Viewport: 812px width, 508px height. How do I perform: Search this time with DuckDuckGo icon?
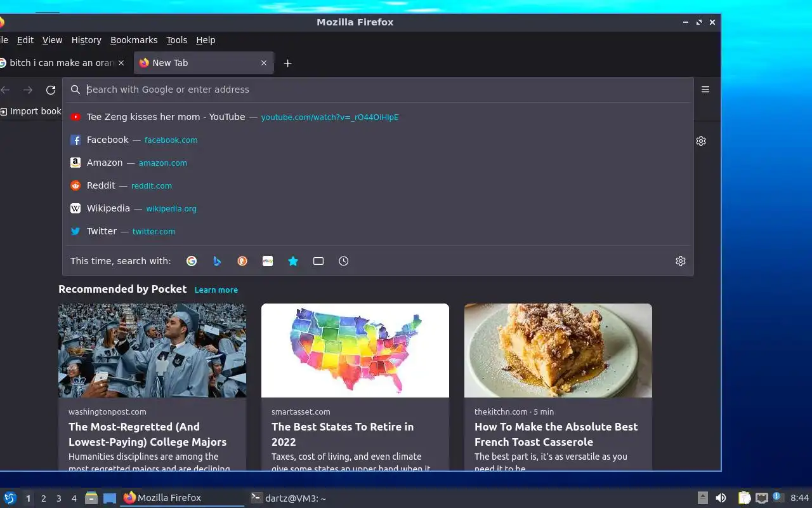point(242,261)
